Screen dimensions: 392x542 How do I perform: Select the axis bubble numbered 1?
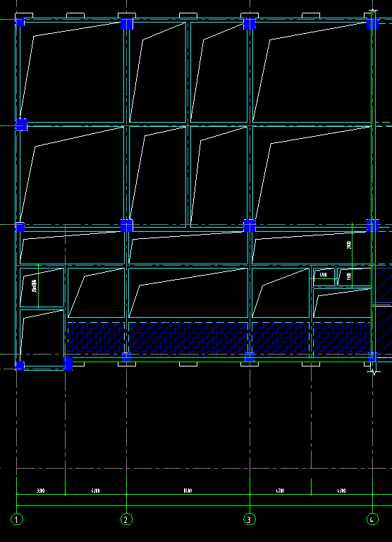pos(17,519)
